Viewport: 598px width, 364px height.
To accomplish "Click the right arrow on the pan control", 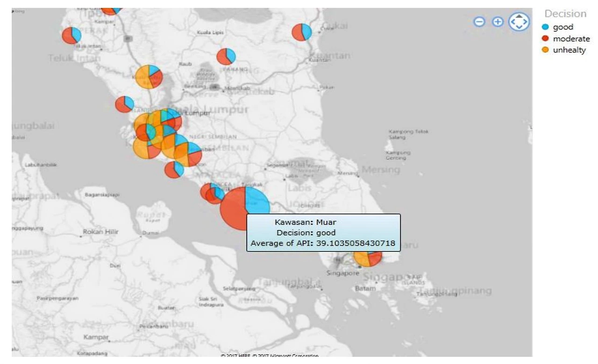I will tap(525, 22).
